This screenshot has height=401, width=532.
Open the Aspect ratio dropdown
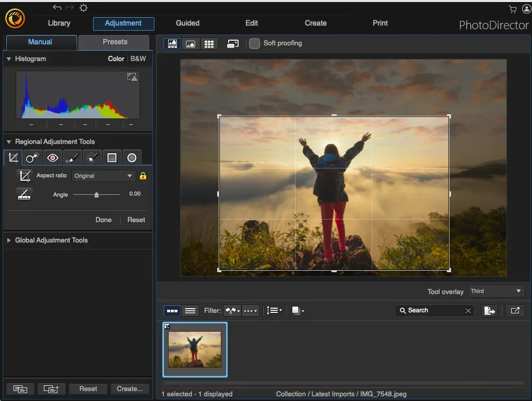pos(103,176)
